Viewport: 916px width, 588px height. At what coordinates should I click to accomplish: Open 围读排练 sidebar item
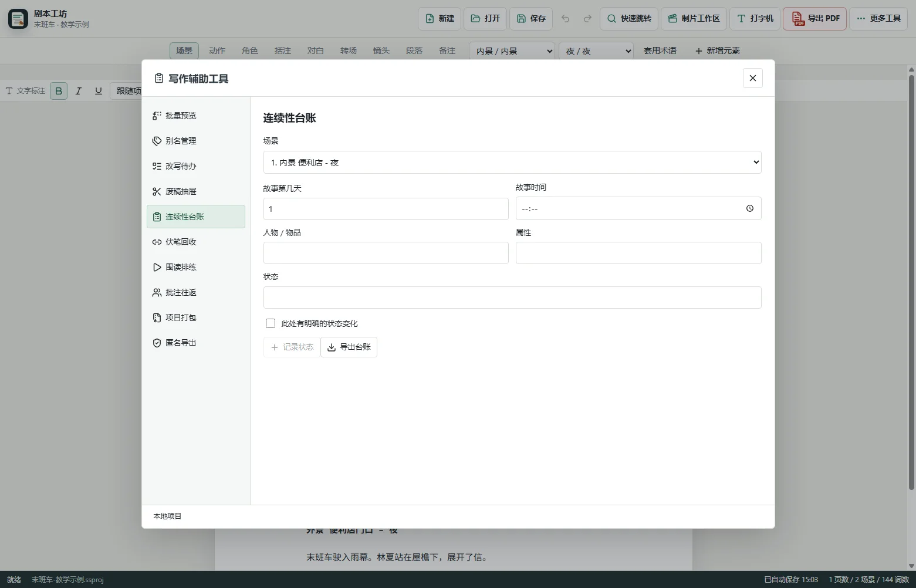click(x=195, y=267)
